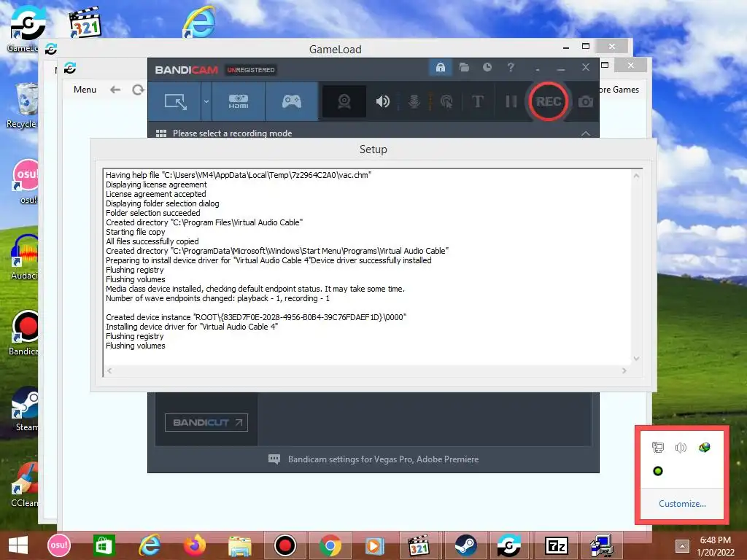This screenshot has height=560, width=747.
Task: Toggle Bandicam microphone recording
Action: click(414, 101)
